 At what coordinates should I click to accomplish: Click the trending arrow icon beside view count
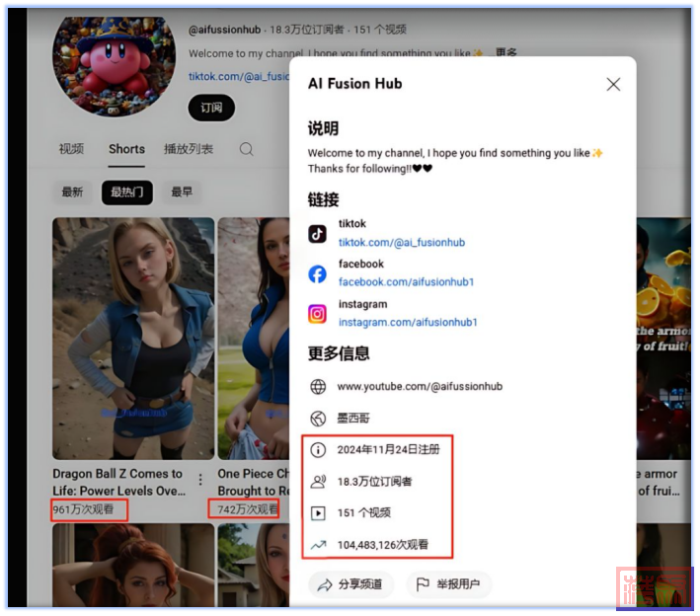click(x=318, y=545)
